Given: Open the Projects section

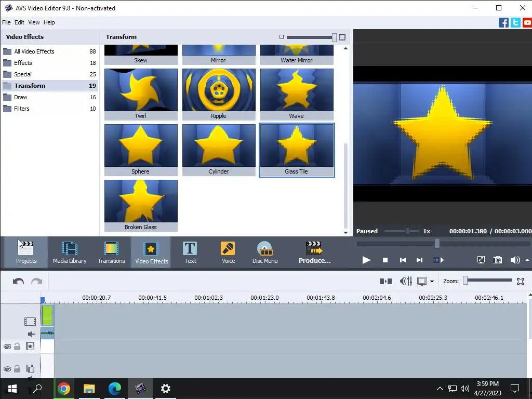Looking at the screenshot, I should [26, 252].
